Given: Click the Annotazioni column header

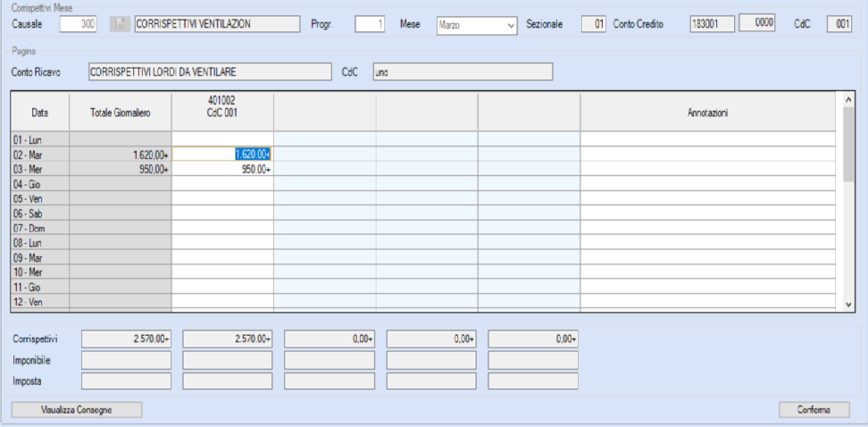Looking at the screenshot, I should (x=707, y=113).
